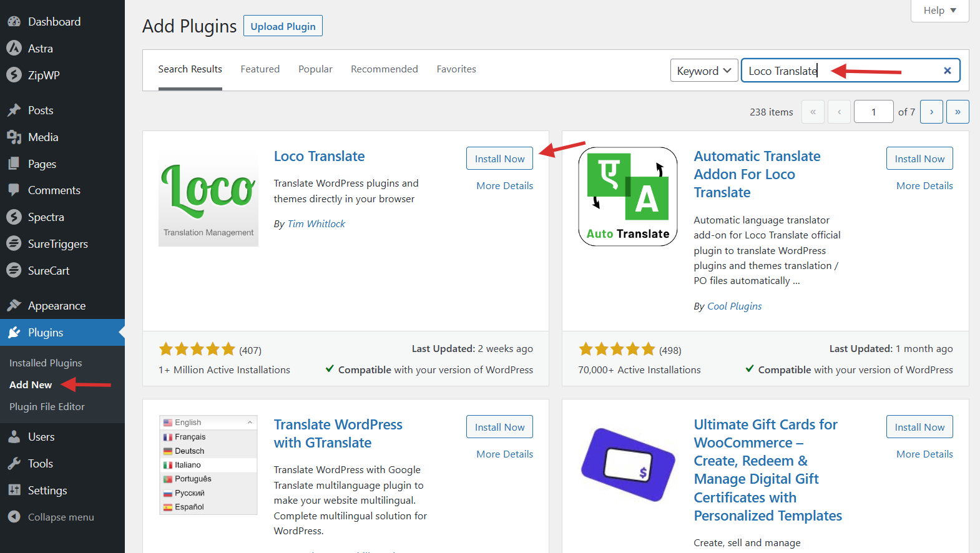Screen dimensions: 980x553
Task: Switch to the Featured tab
Action: click(x=260, y=69)
